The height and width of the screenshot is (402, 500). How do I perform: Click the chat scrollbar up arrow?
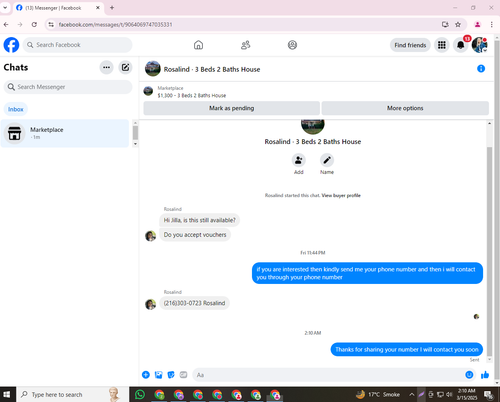point(489,123)
